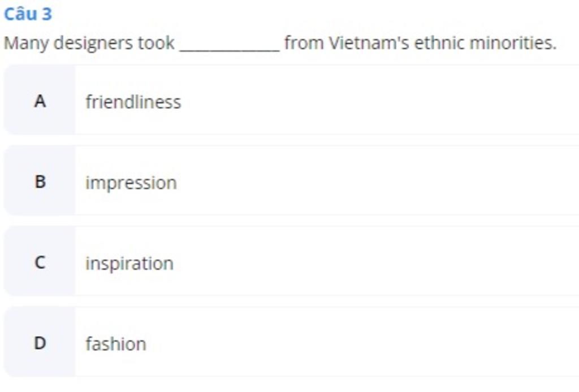The height and width of the screenshot is (392, 579).
Task: Click the letter C label box
Action: [x=40, y=262]
